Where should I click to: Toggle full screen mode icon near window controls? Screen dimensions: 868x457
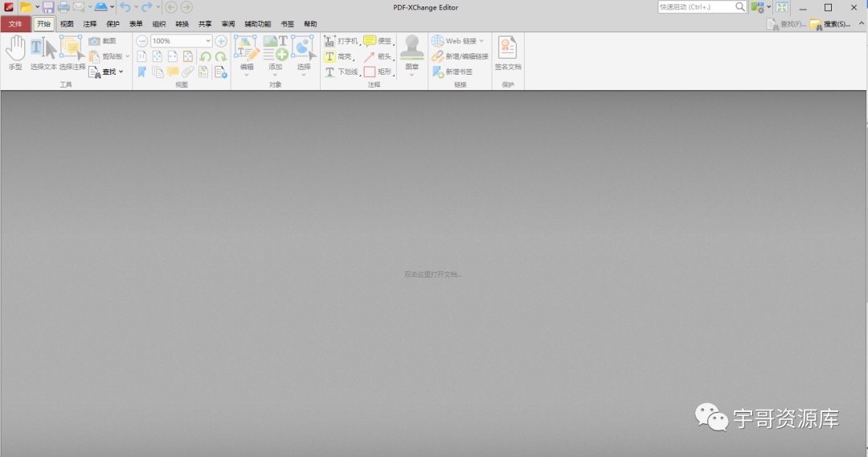pos(782,7)
